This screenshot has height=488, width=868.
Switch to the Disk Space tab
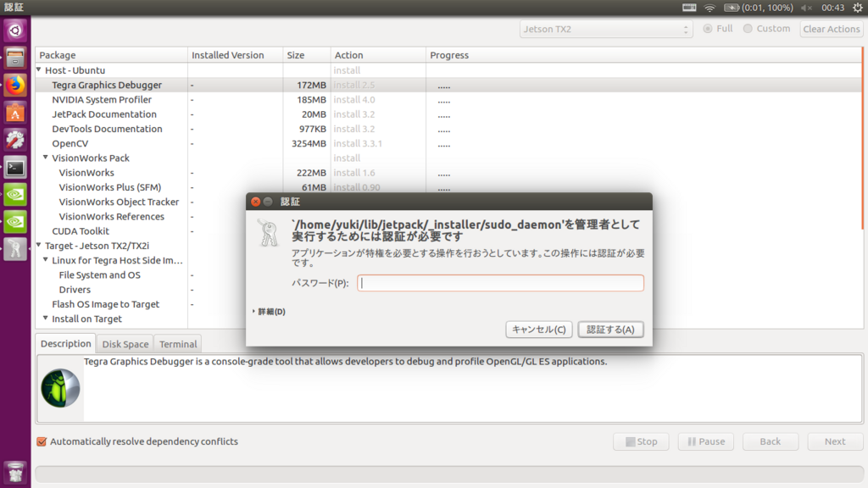coord(125,344)
